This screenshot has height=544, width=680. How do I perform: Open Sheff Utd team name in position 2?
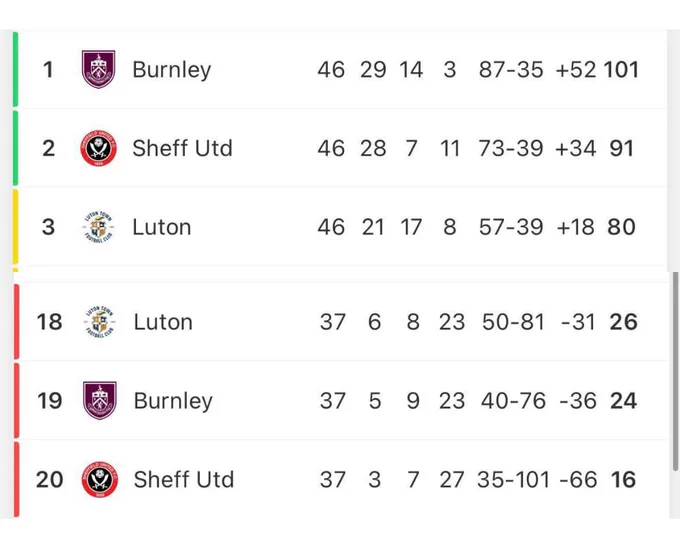point(183,148)
